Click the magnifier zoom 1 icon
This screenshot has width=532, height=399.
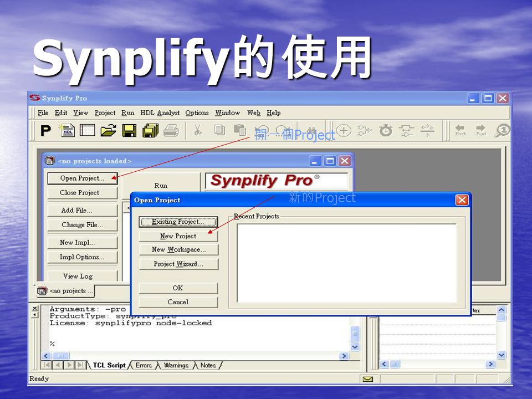502,130
